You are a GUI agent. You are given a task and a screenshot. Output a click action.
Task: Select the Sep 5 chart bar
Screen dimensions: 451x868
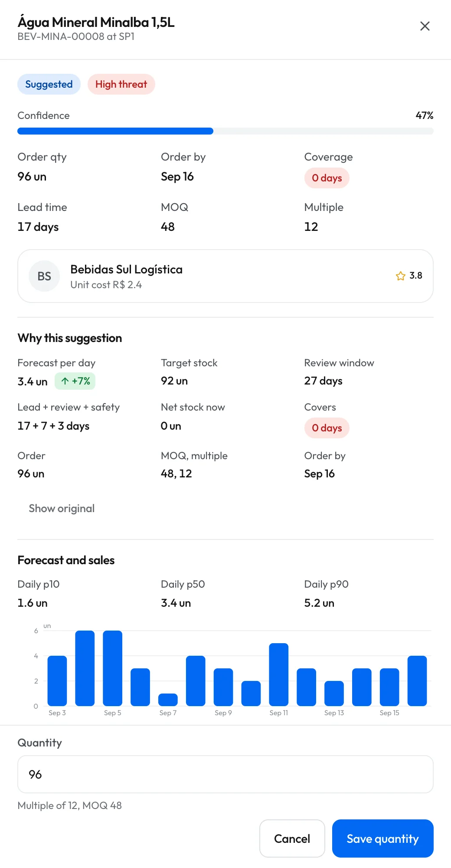click(113, 668)
